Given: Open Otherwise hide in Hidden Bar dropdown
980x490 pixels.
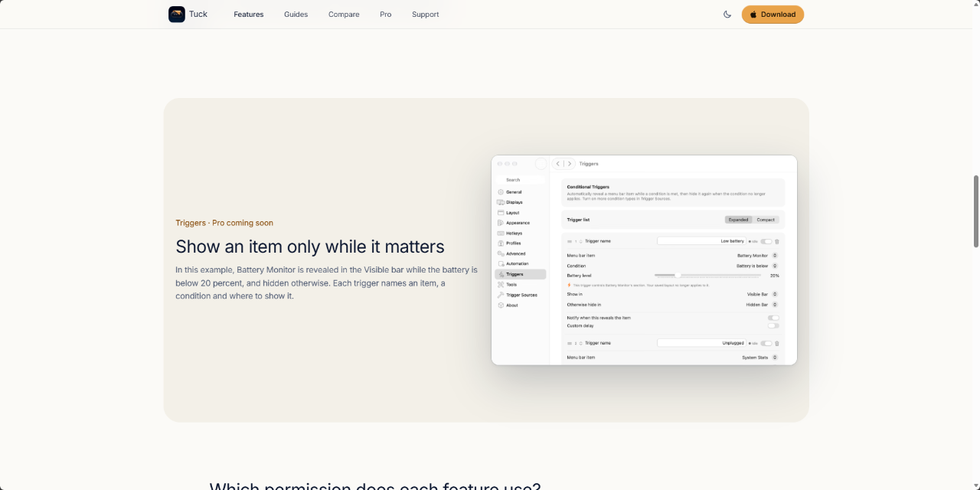Looking at the screenshot, I should click(x=775, y=305).
